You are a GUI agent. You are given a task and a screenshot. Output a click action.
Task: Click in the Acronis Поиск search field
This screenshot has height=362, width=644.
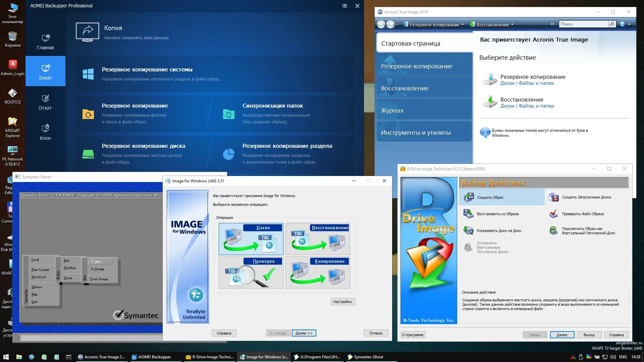pos(584,24)
